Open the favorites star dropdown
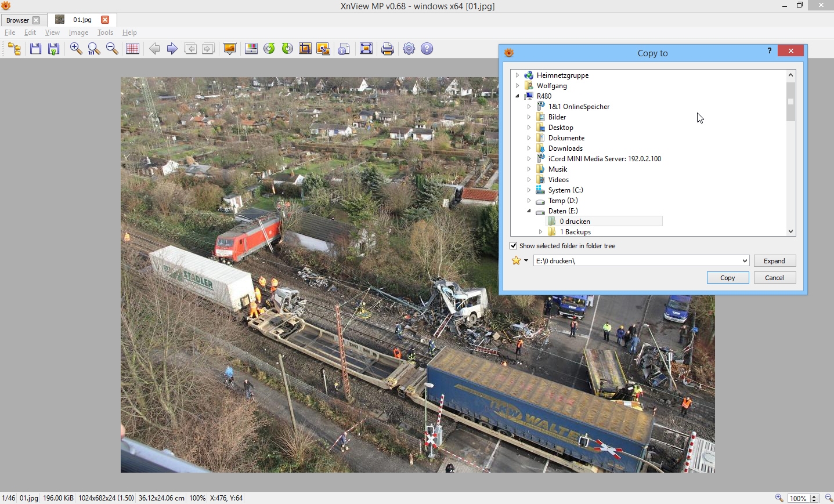 click(519, 261)
